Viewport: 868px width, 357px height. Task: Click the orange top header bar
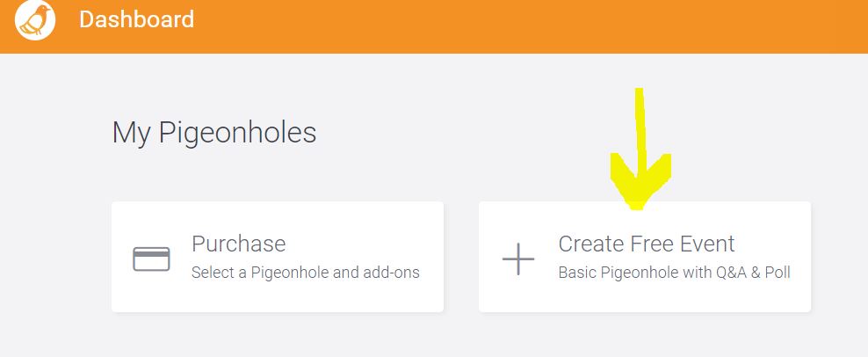(x=527, y=25)
